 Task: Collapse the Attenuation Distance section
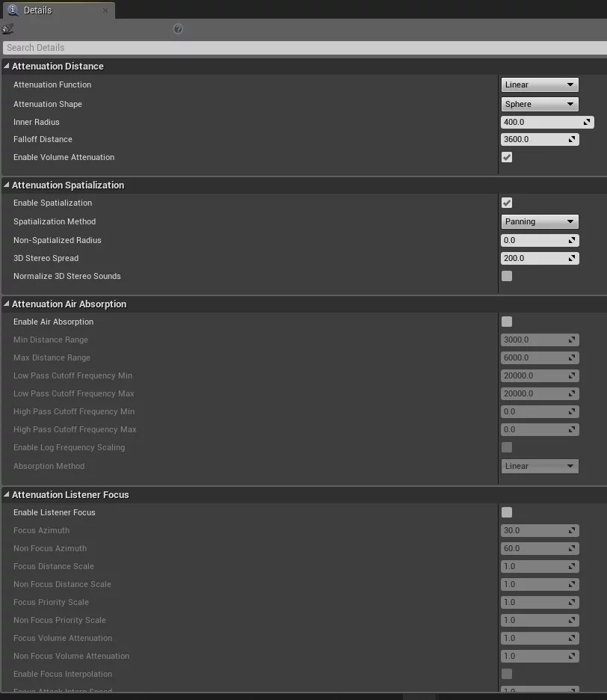6,66
